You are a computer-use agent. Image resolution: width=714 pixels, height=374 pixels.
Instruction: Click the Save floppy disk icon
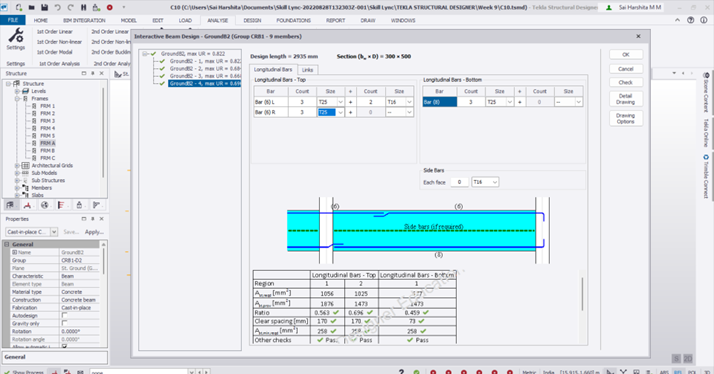pyautogui.click(x=45, y=7)
